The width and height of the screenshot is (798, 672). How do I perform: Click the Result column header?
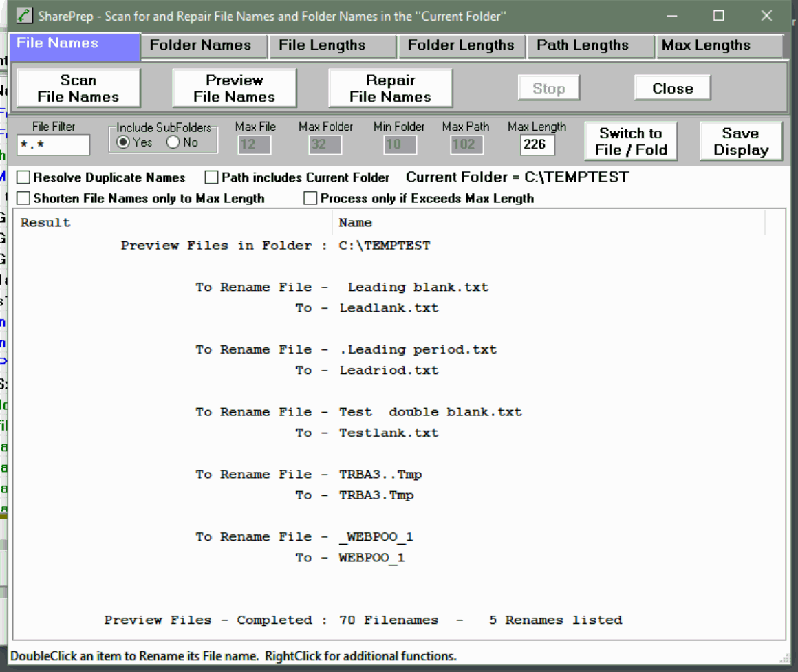(173, 223)
